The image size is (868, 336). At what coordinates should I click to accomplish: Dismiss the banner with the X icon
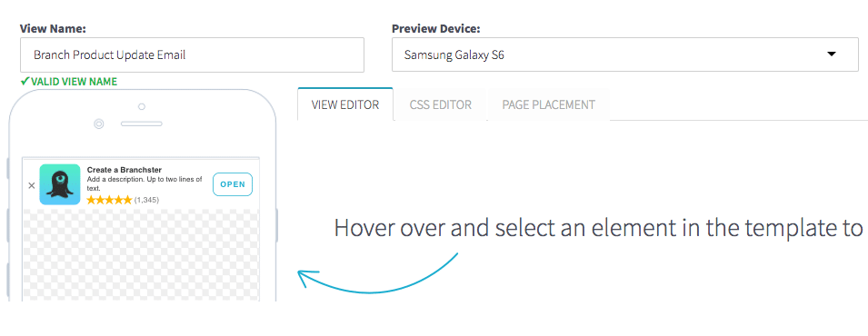coord(32,185)
